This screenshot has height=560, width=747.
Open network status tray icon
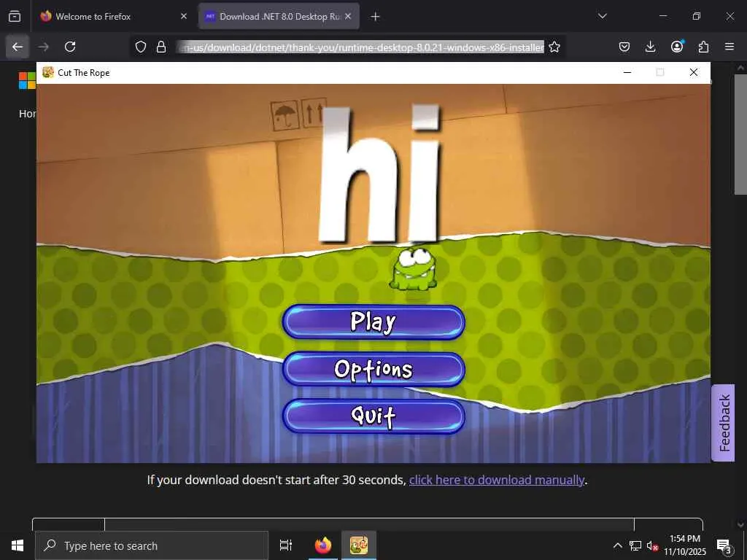point(635,545)
